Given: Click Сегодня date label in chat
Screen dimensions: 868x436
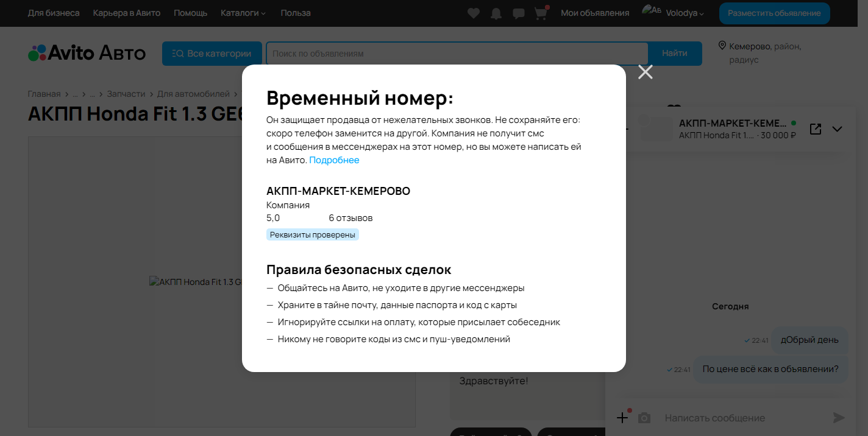Looking at the screenshot, I should [x=730, y=306].
